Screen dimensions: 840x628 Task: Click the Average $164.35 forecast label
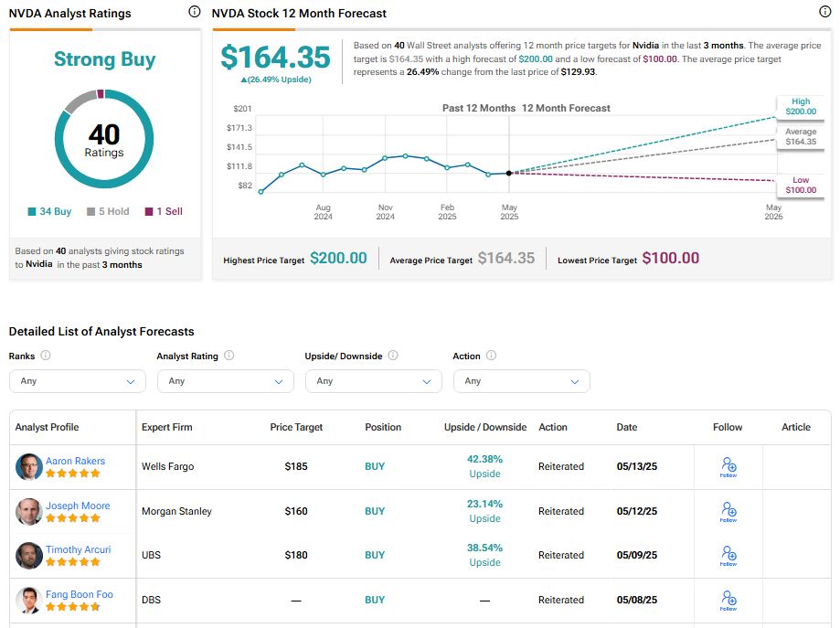click(x=801, y=136)
